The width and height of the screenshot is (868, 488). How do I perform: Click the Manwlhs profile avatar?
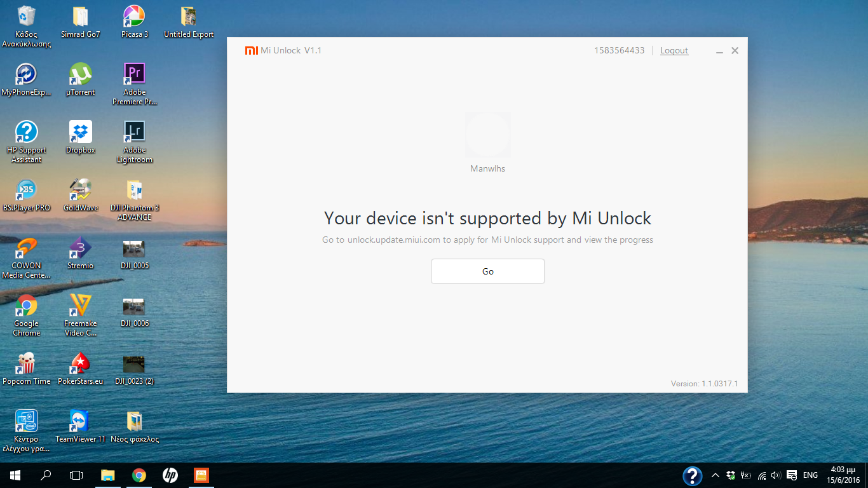click(487, 135)
